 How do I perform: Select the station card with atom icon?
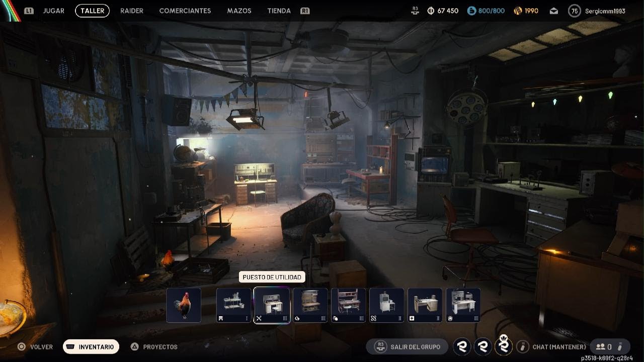(387, 305)
